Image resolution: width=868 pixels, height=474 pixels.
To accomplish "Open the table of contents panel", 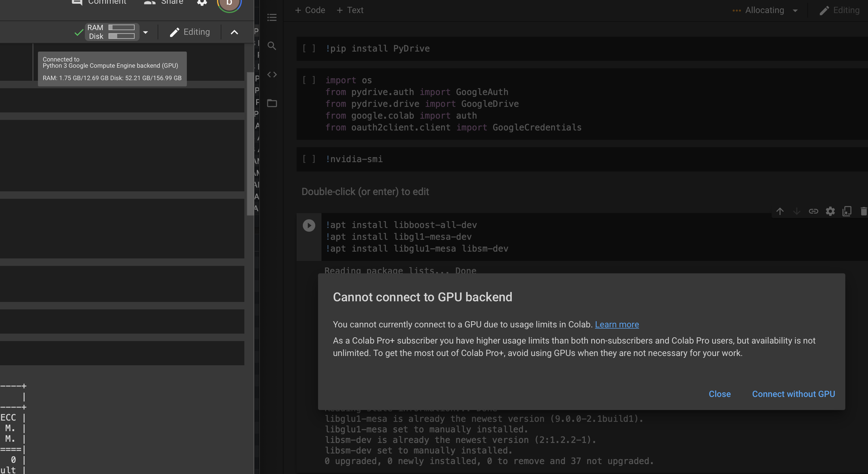I will coord(272,17).
